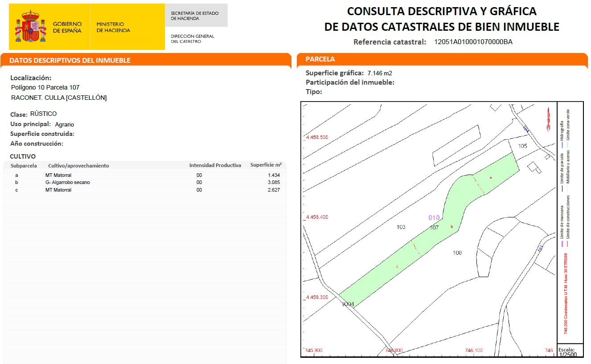This screenshot has height=364, width=591.
Task: Click parcel 108 label on the map
Action: coord(457,253)
